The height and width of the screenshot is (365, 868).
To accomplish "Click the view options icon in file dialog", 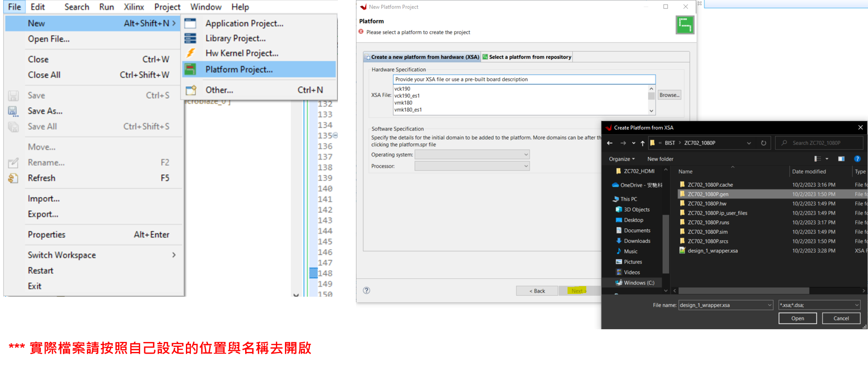I will pos(818,159).
